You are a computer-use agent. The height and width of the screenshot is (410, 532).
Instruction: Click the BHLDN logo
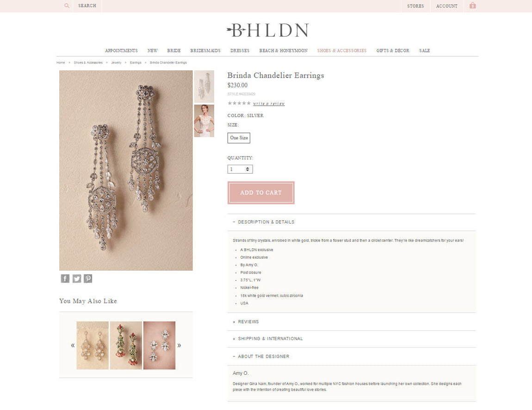click(x=268, y=30)
